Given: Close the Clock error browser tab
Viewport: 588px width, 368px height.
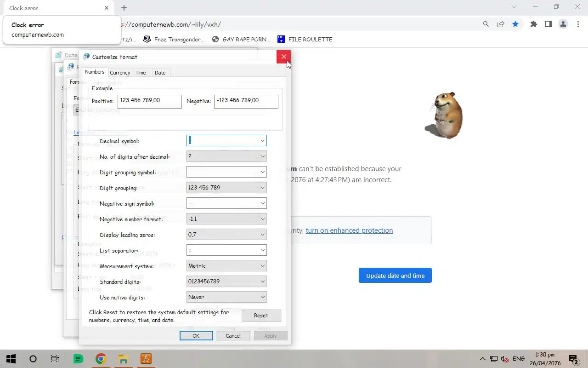Looking at the screenshot, I should tap(107, 8).
